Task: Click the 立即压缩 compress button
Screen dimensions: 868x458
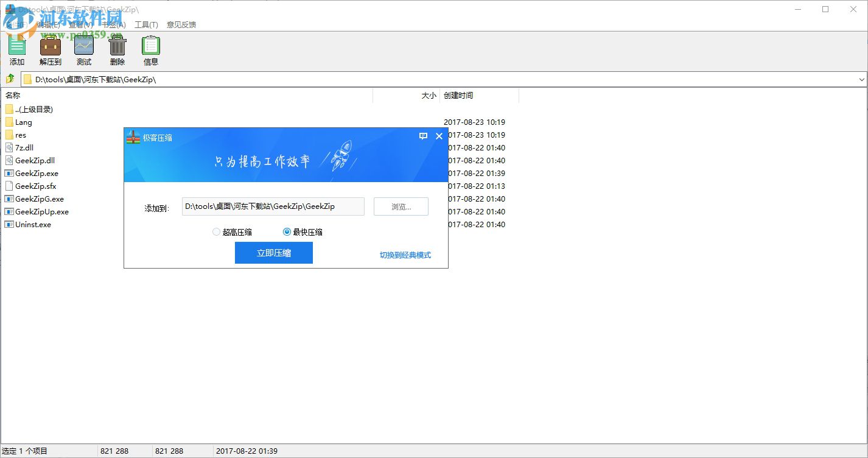Action: click(x=273, y=253)
